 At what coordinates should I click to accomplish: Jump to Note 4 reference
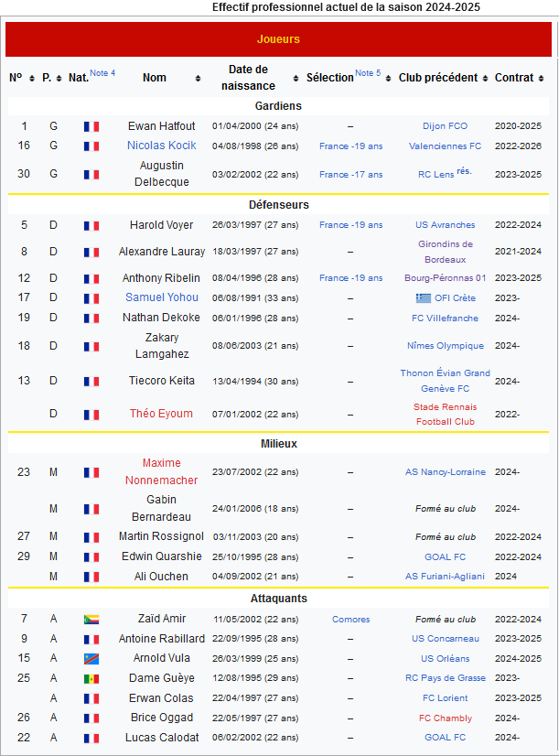click(x=102, y=73)
